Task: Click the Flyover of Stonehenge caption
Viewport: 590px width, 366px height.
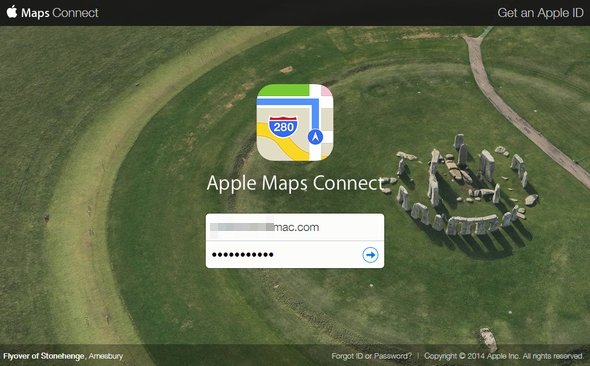Action: [x=44, y=356]
